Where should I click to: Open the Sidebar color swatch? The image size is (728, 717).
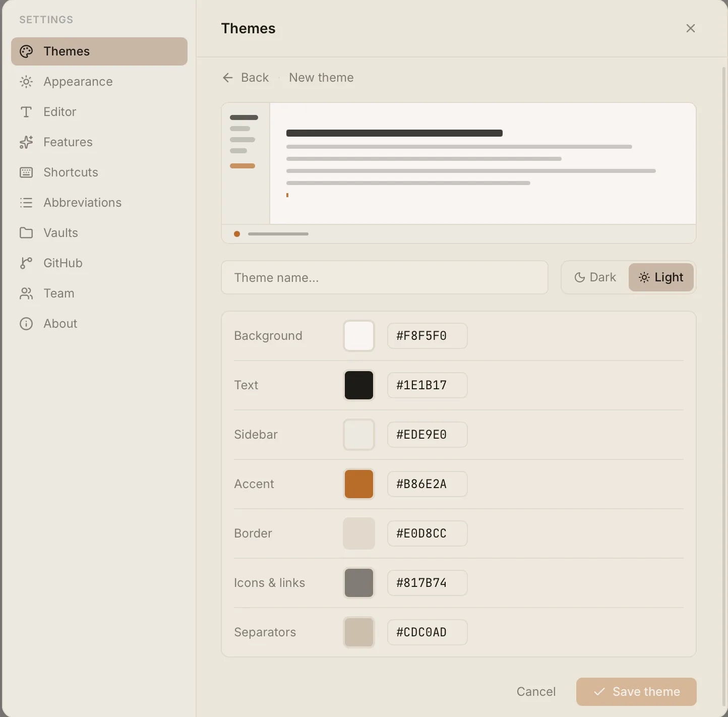tap(359, 435)
